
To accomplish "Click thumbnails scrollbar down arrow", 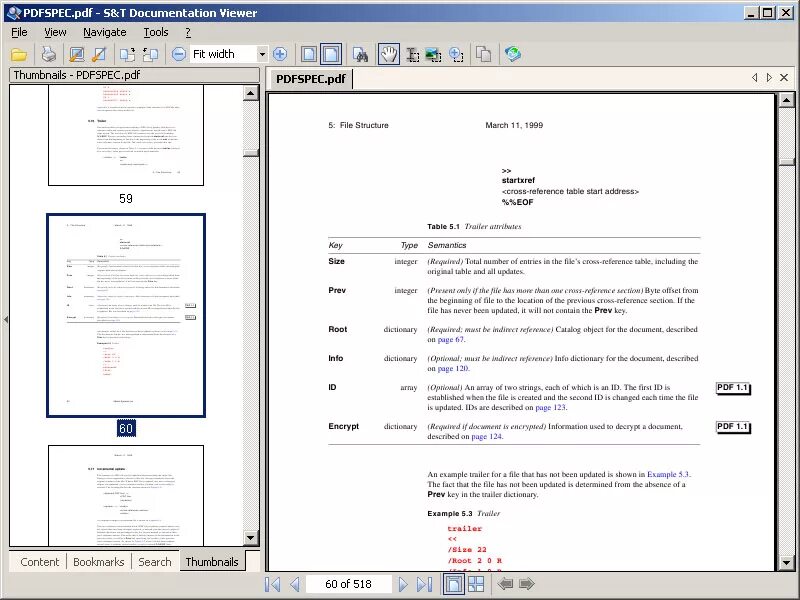I will coord(251,537).
